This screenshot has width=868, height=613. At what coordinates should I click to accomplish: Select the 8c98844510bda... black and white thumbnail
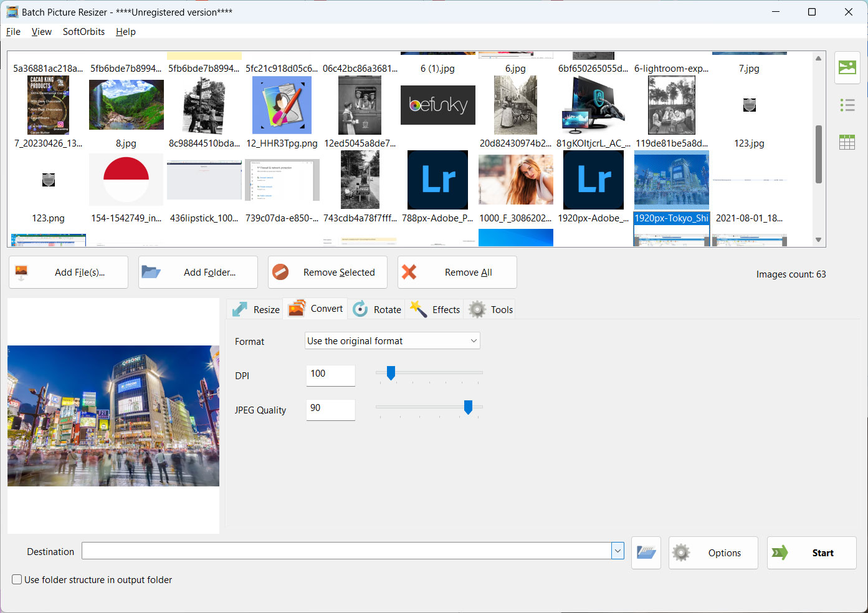tap(204, 105)
